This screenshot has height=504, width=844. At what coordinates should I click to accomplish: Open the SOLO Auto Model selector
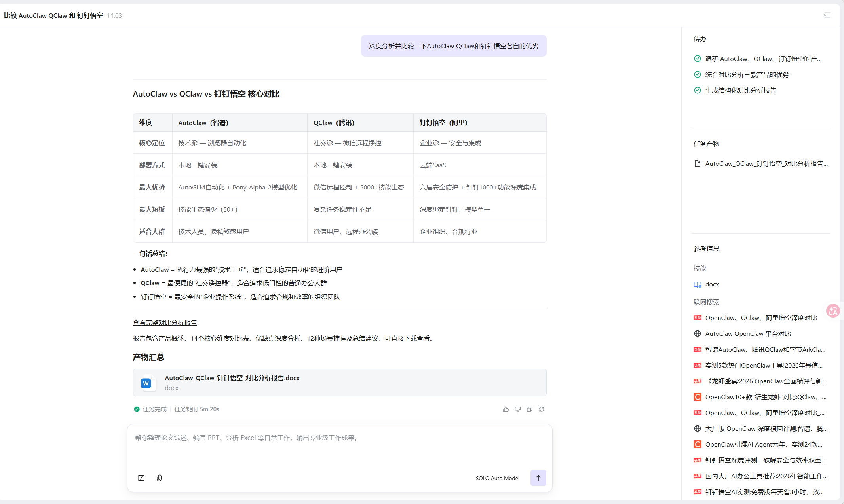(497, 478)
